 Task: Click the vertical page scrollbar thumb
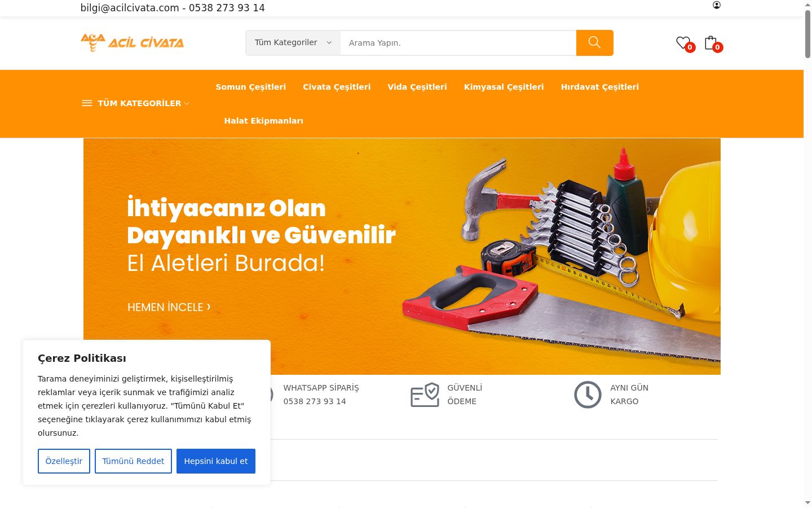pyautogui.click(x=807, y=34)
